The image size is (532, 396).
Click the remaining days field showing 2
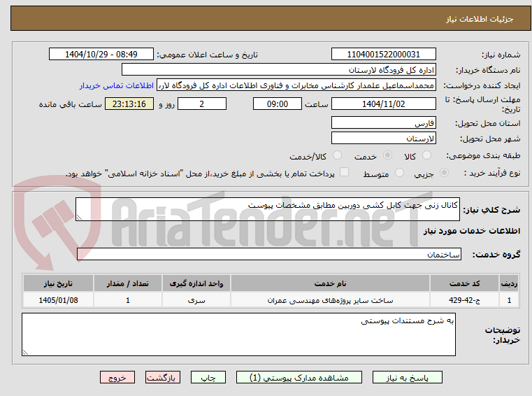click(x=202, y=104)
